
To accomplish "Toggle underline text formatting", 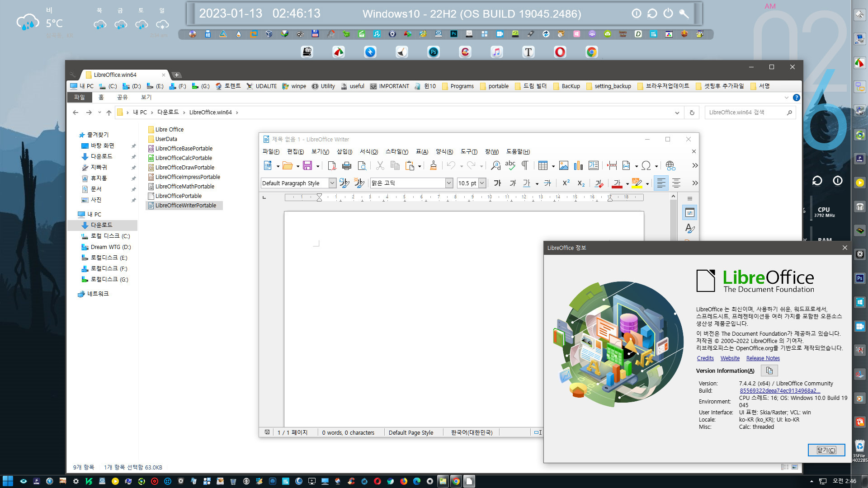I will (527, 183).
